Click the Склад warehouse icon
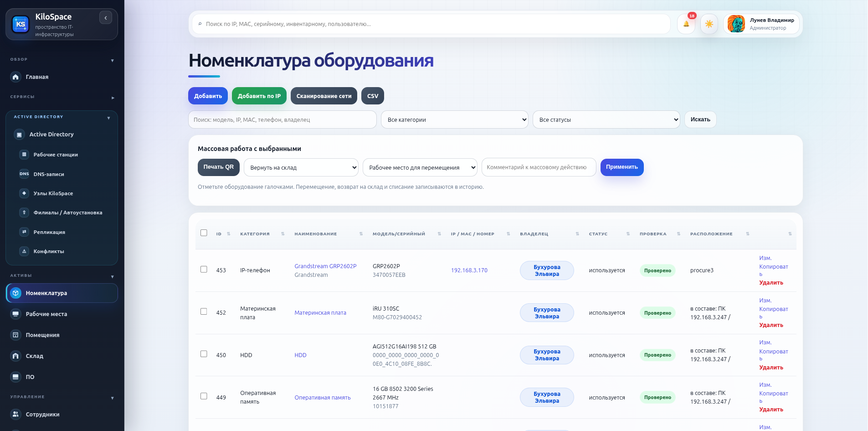This screenshot has width=868, height=431. click(x=16, y=356)
